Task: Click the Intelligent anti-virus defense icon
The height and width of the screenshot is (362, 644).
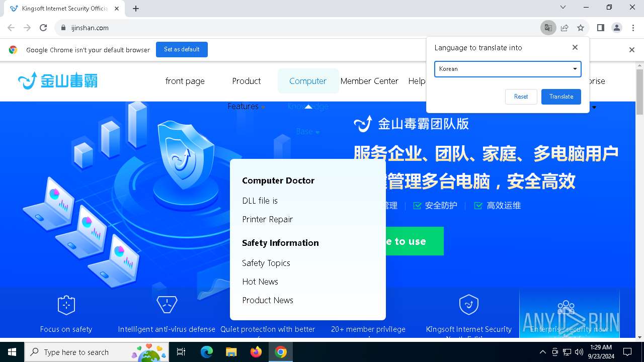Action: pos(167,305)
